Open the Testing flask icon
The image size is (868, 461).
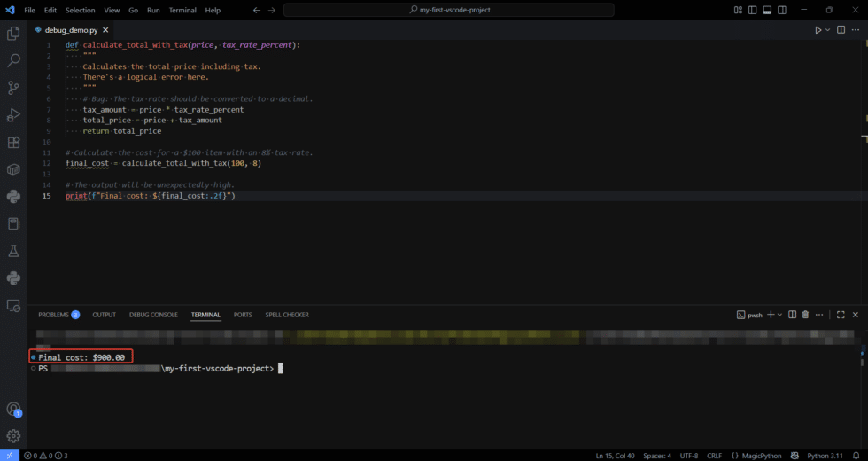(13, 251)
